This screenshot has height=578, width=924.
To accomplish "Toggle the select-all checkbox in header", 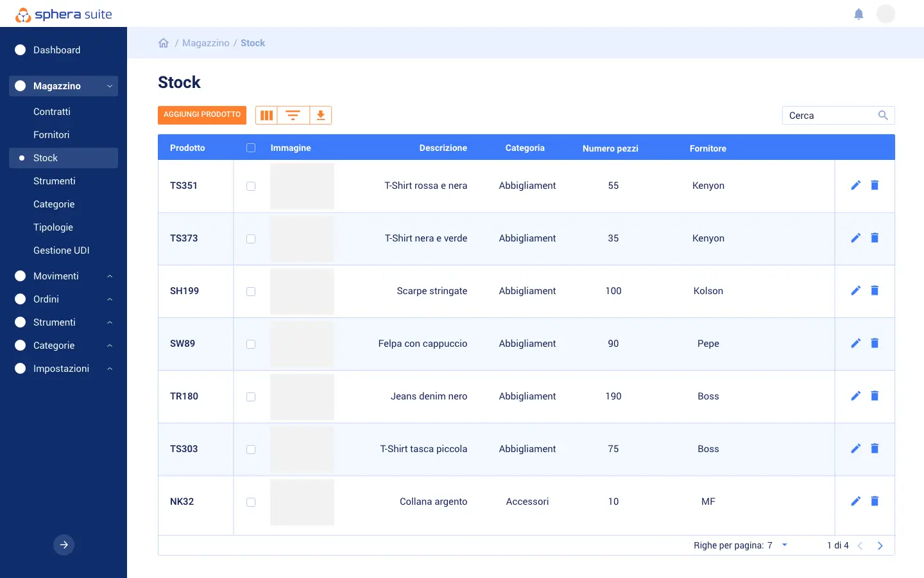I will tap(251, 148).
